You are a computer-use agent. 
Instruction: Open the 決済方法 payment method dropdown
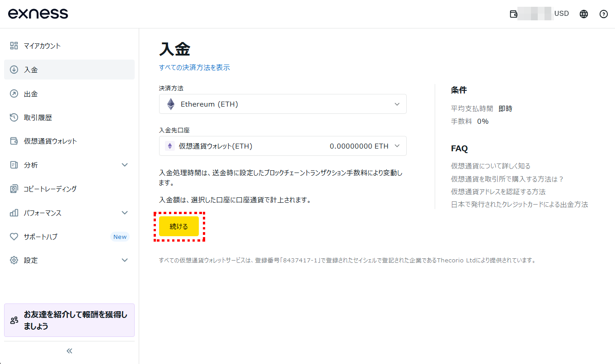coord(282,104)
